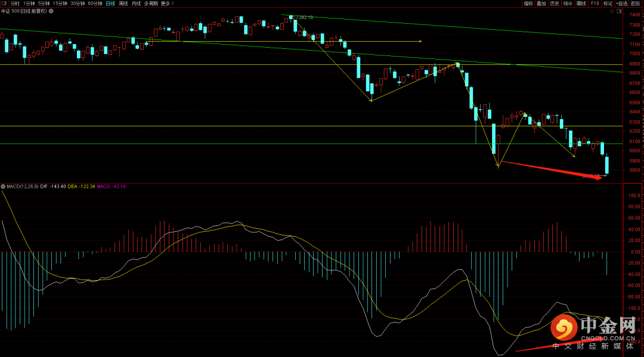This screenshot has height=357, width=644.
Task: Toggle the side panel icon at top-left
Action: [4, 4]
